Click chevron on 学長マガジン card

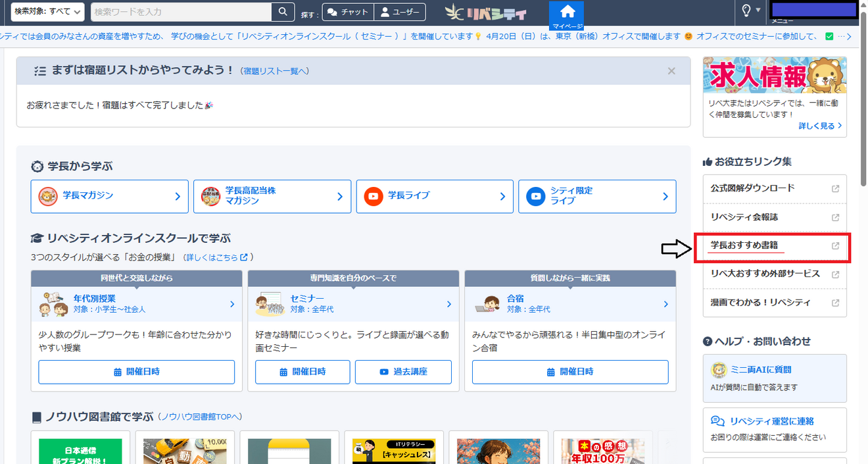pyautogui.click(x=178, y=196)
